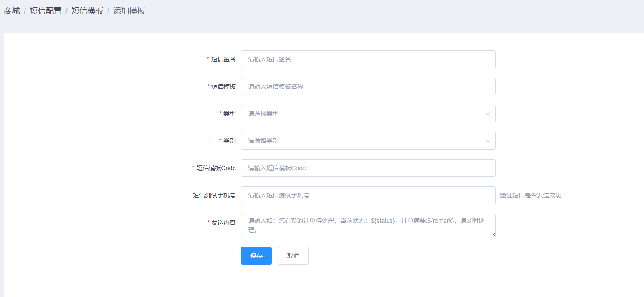Click the 验证短信是否发送成功 hint text
The image size is (644, 297).
[530, 195]
